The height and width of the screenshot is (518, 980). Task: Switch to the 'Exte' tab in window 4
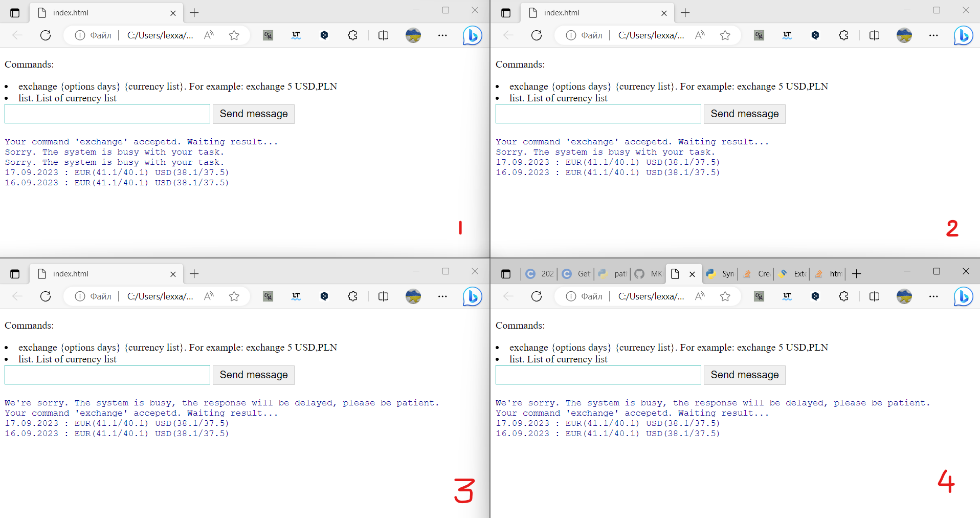coord(792,274)
